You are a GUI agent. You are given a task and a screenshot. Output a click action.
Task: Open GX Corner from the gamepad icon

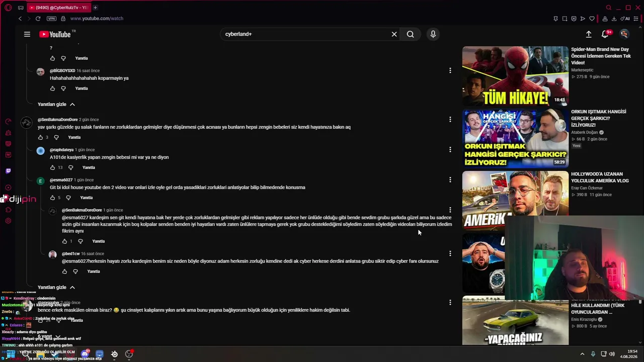coord(21,8)
